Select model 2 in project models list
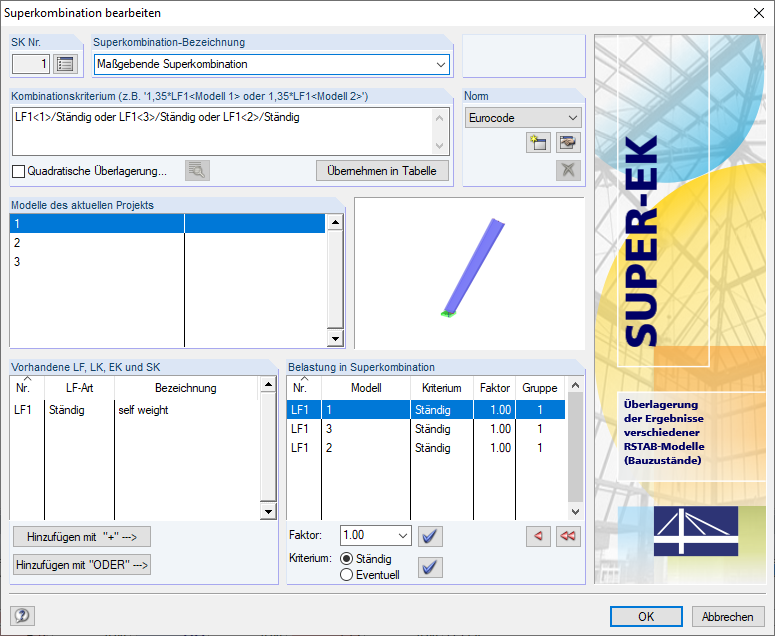This screenshot has height=636, width=775. 168,243
